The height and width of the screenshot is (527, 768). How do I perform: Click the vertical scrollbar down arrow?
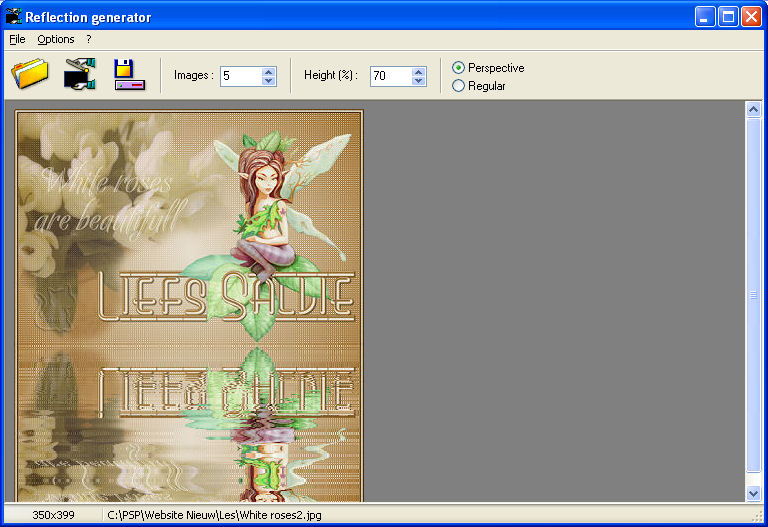pyautogui.click(x=753, y=494)
